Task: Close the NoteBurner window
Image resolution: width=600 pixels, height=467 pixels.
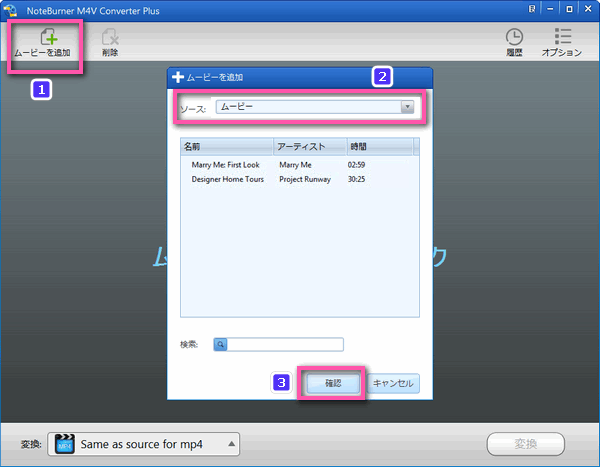Action: pyautogui.click(x=588, y=9)
